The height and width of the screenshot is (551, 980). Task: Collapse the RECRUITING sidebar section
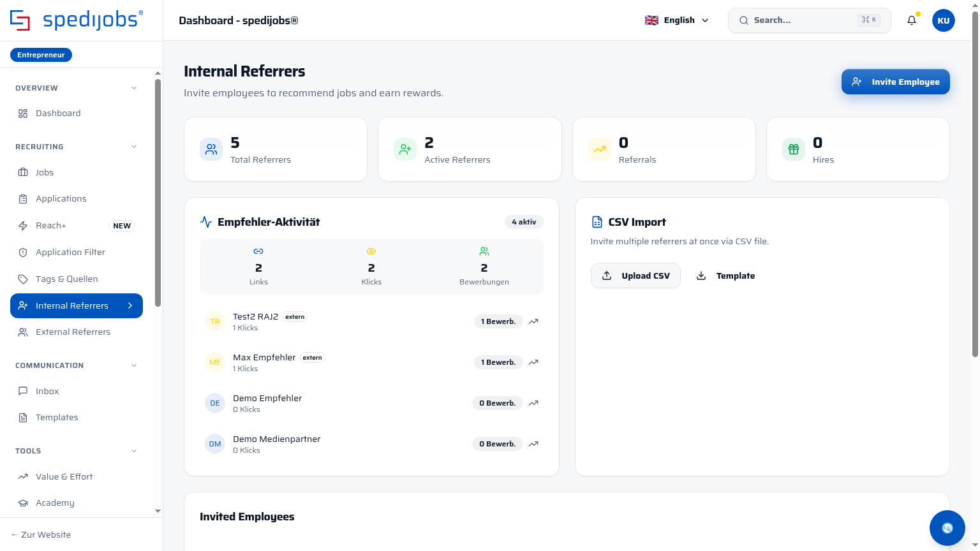(134, 147)
